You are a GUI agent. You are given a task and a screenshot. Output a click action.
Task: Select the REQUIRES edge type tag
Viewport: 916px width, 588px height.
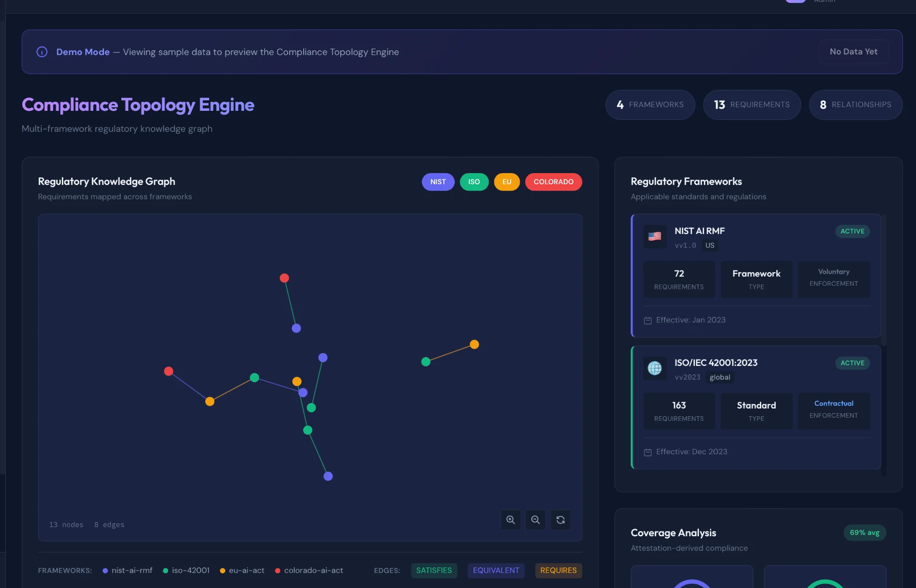(x=558, y=570)
